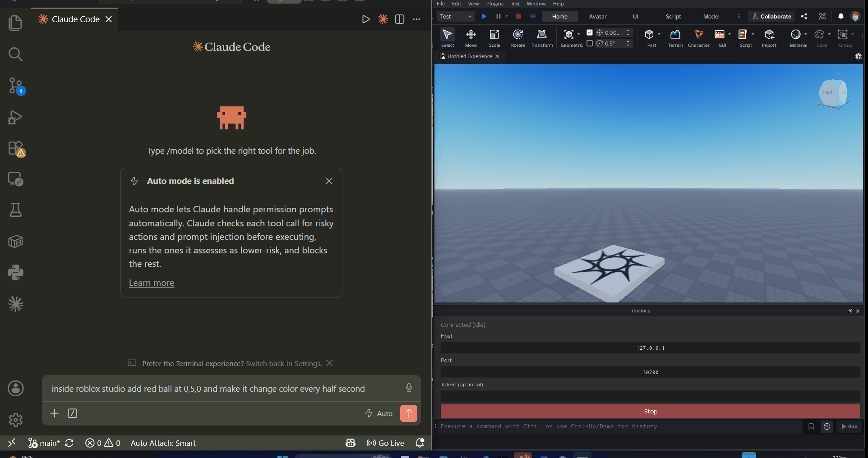Click the Token optional input field

(x=651, y=396)
